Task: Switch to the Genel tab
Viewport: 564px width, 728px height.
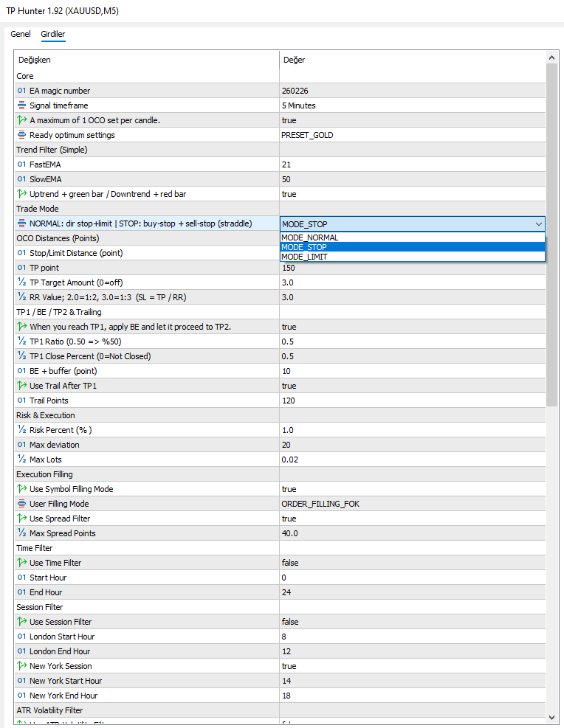Action: (21, 34)
